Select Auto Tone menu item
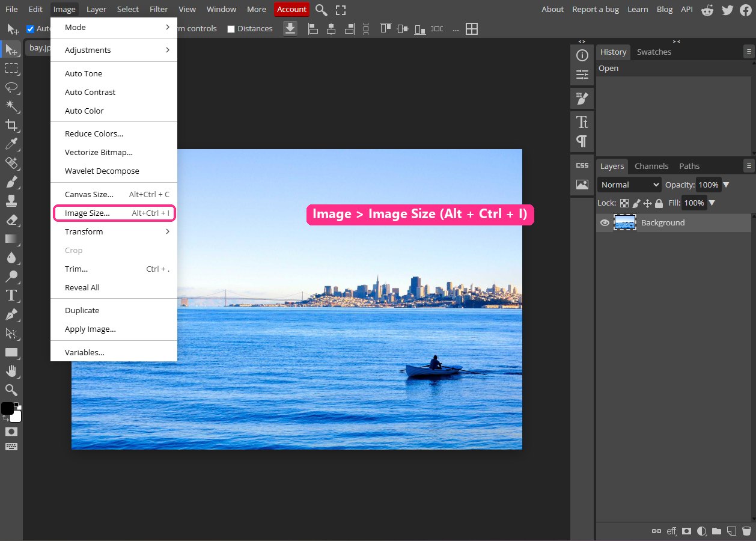 [x=114, y=73]
